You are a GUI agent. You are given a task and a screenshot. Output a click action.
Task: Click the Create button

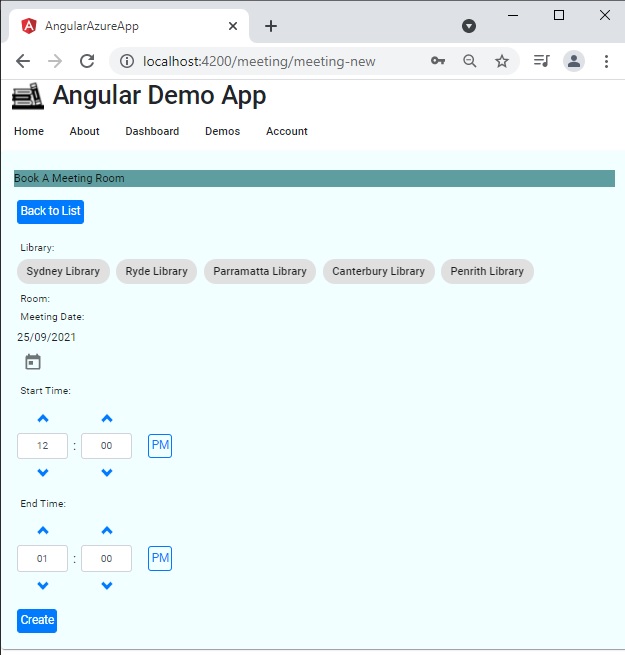37,621
